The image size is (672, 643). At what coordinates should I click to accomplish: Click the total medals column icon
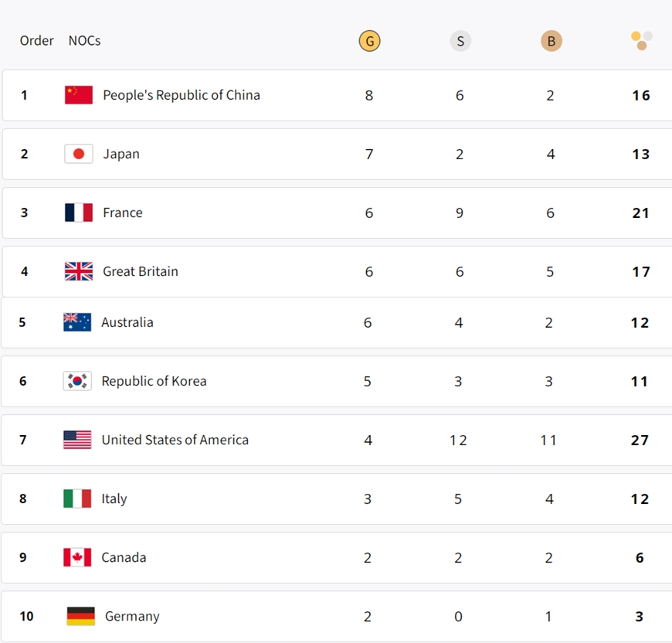[641, 40]
